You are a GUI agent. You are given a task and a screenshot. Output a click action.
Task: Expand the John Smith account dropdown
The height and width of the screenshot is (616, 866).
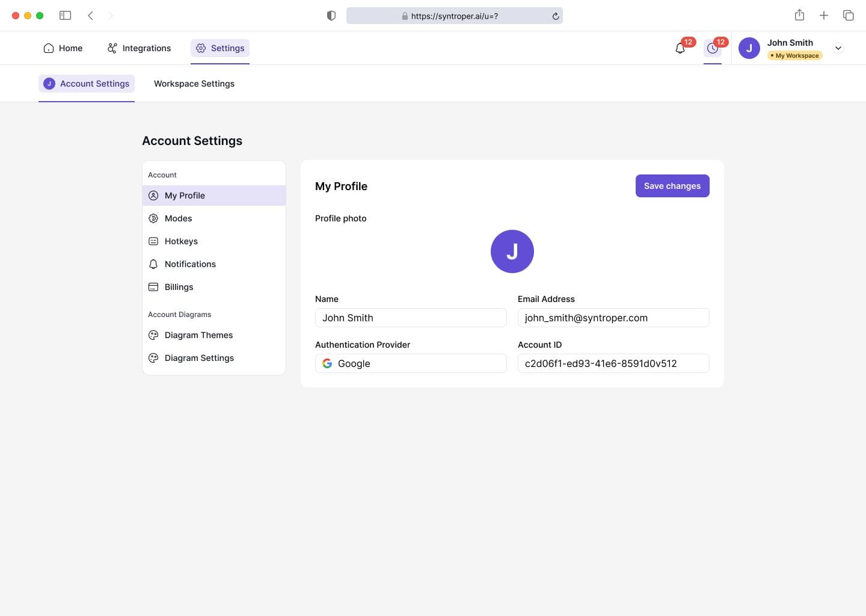(x=838, y=48)
